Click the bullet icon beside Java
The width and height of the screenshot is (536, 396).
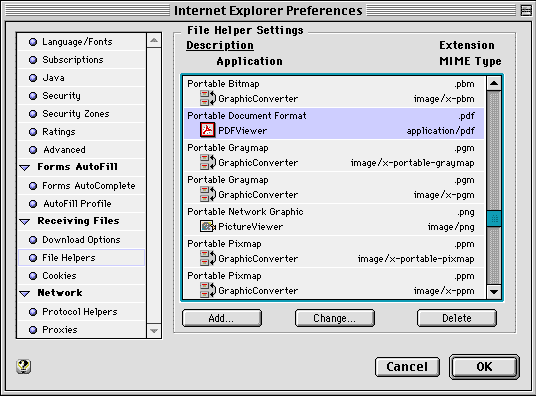pos(33,78)
